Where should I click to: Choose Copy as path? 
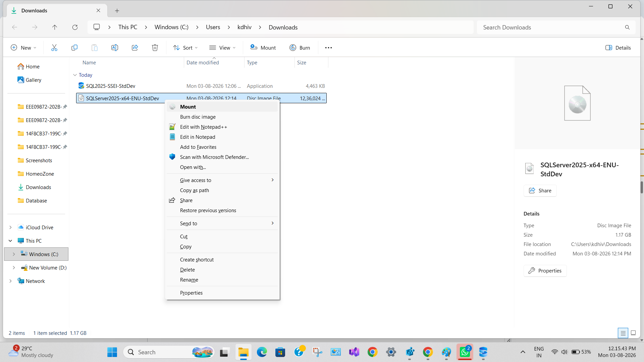(x=223, y=190)
